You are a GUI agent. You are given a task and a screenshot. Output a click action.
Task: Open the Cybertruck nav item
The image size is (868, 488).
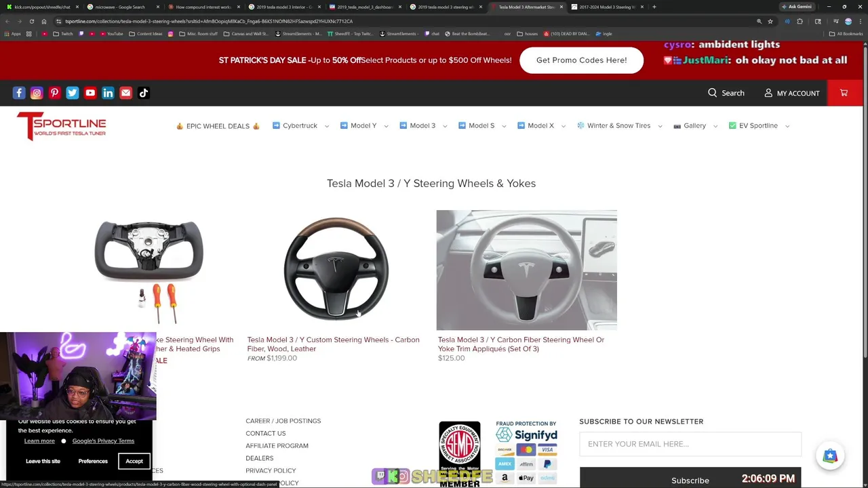[x=295, y=125]
